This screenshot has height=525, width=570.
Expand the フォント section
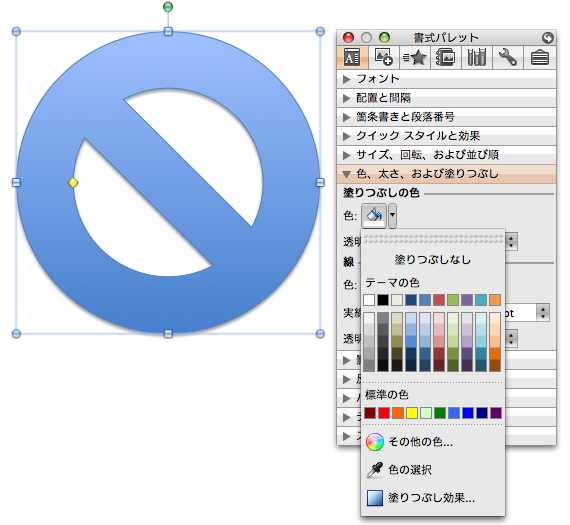coord(446,79)
